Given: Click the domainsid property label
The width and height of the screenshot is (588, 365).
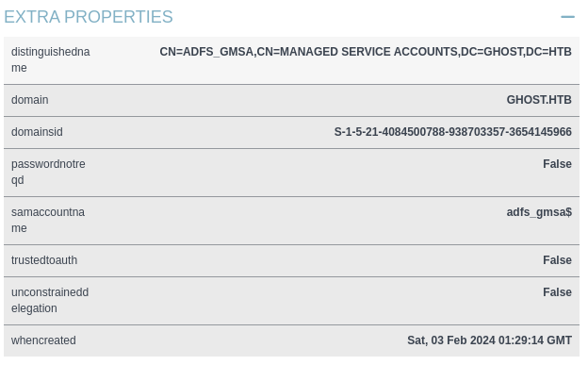Looking at the screenshot, I should pyautogui.click(x=37, y=132).
